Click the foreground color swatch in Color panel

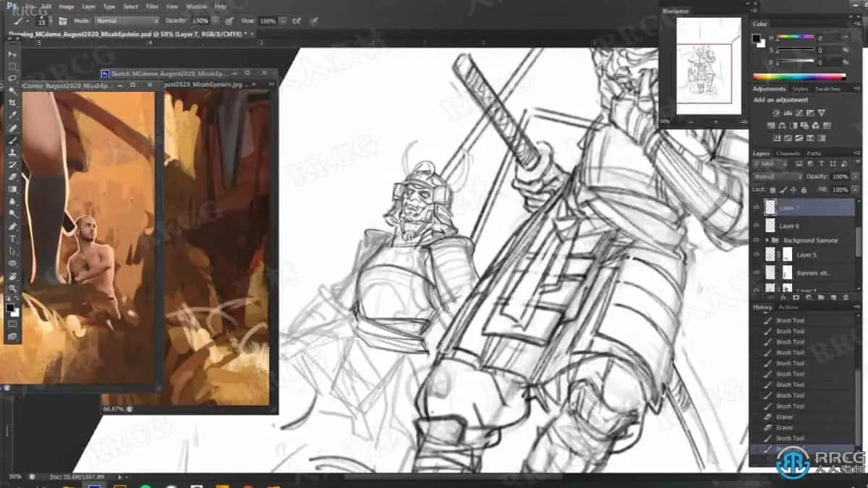click(757, 38)
